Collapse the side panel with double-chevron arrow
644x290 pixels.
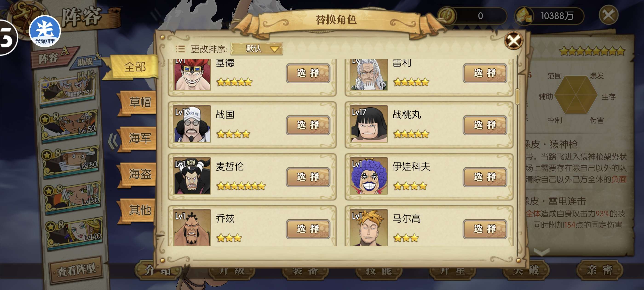[112, 142]
